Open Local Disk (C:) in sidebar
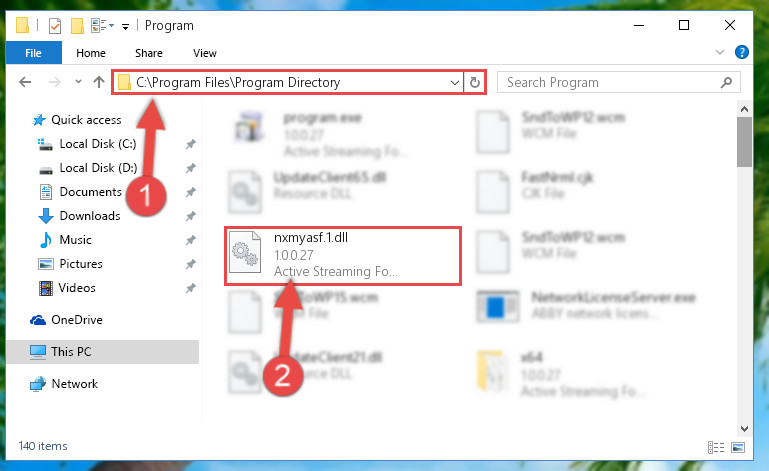Screen dimensions: 769x471 point(87,144)
